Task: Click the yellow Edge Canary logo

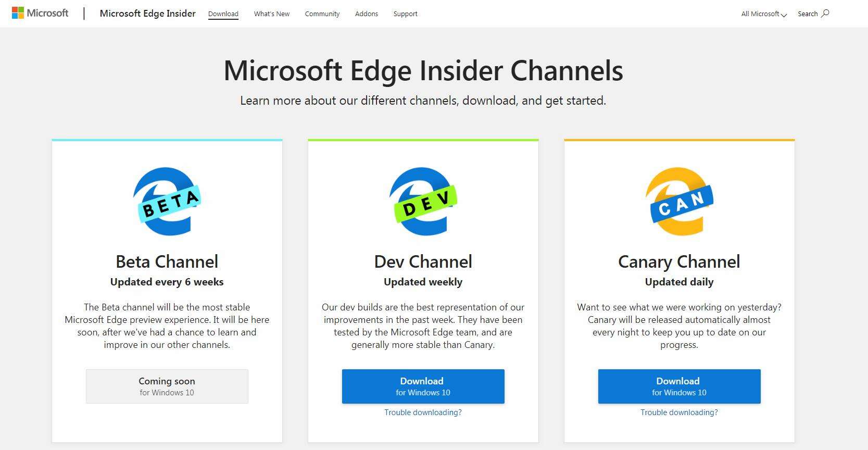Action: click(680, 201)
